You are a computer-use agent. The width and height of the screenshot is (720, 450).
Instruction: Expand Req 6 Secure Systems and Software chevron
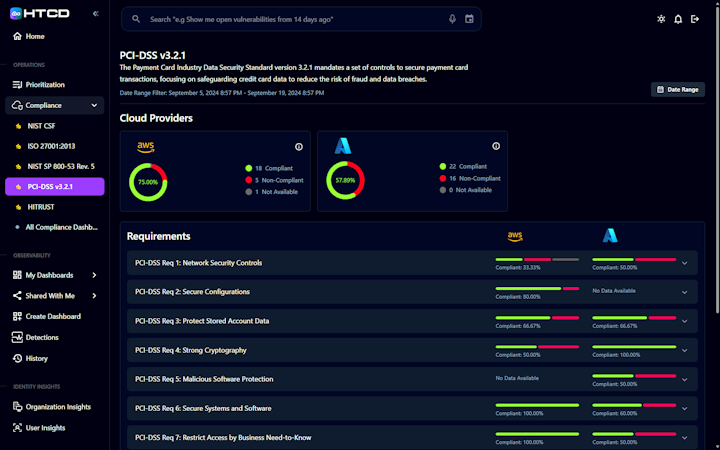click(x=684, y=409)
